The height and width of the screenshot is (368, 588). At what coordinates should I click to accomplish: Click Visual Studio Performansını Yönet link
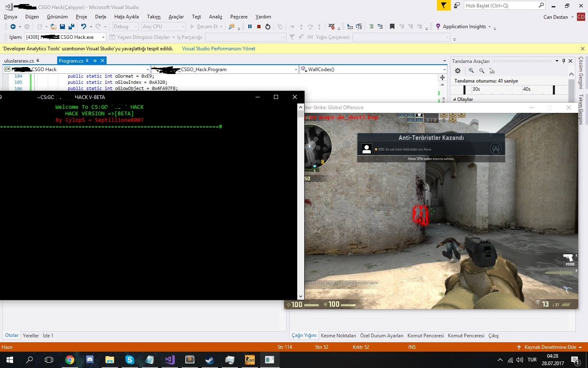[x=218, y=49]
